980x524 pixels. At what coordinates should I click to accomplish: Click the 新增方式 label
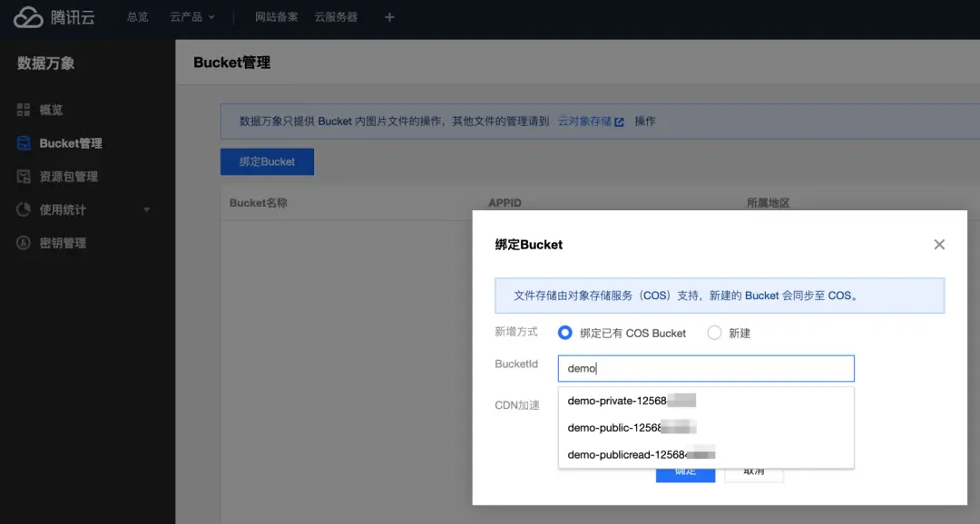coord(516,332)
